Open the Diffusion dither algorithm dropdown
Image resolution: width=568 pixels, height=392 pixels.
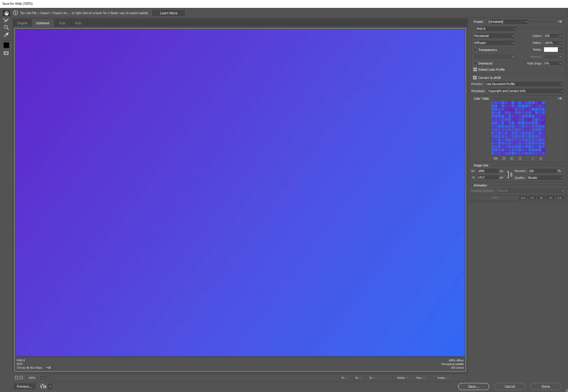click(494, 43)
